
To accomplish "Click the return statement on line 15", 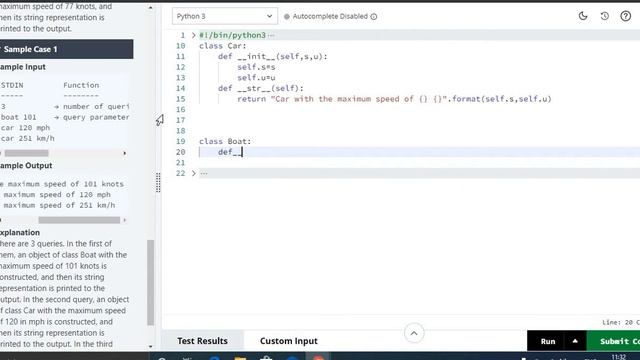I will click(394, 99).
